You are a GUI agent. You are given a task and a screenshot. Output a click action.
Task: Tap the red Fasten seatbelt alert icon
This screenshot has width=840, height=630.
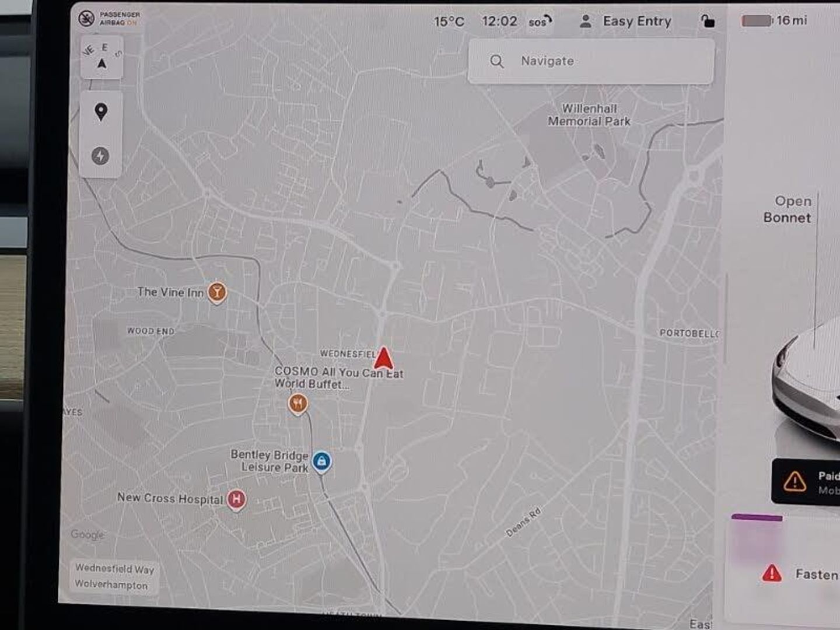[x=772, y=573]
